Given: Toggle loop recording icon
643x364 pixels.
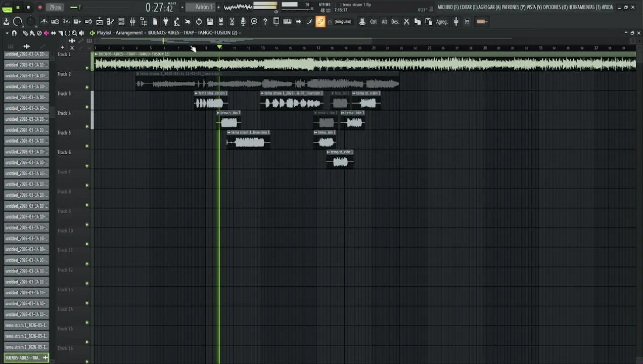Looking at the screenshot, I should point(88,21).
